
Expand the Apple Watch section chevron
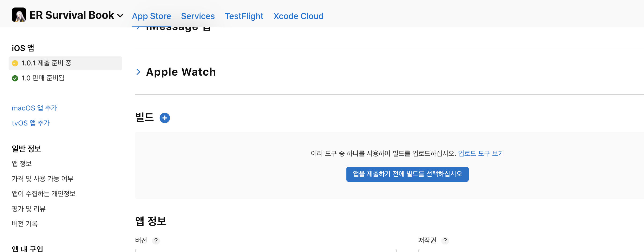[x=138, y=72]
